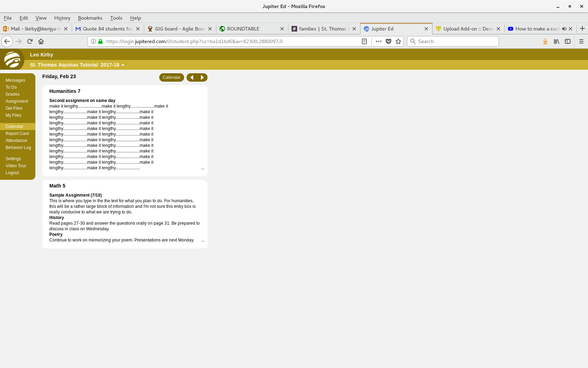The height and width of the screenshot is (368, 588).
Task: Open the Firefox hamburger menu
Action: 581,41
